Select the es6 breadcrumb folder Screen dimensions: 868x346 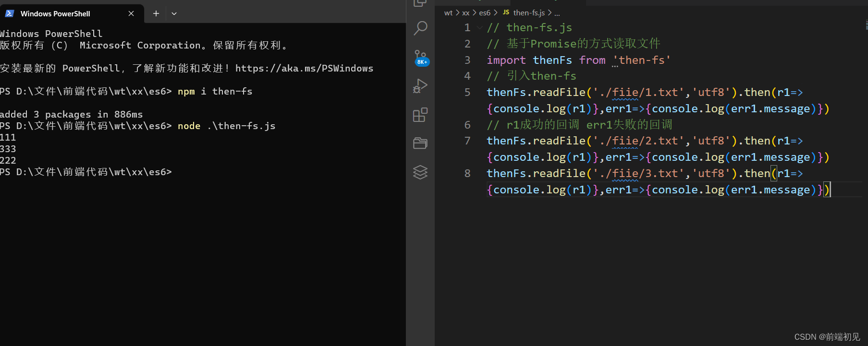[485, 13]
